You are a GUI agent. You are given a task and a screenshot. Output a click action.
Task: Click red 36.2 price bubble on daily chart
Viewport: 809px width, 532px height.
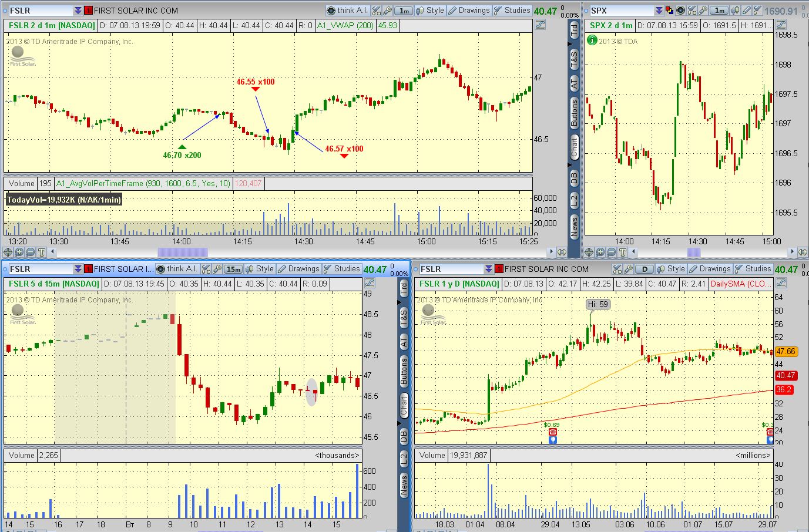click(784, 389)
